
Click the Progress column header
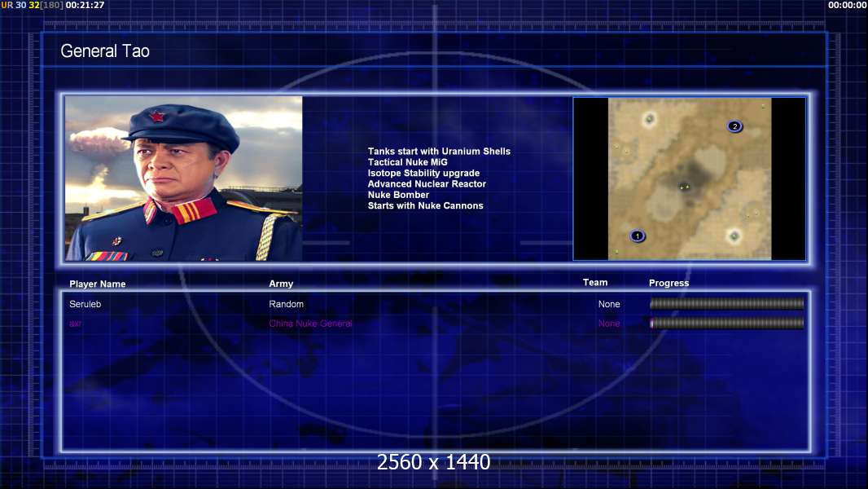pos(669,283)
